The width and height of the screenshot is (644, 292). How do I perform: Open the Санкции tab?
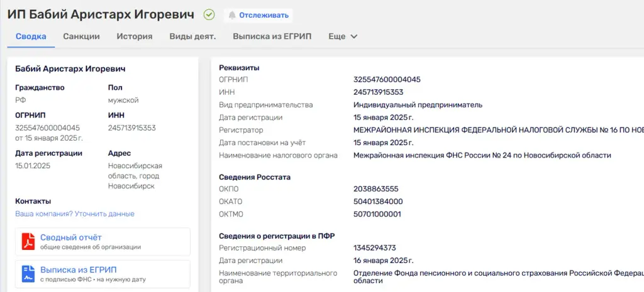coord(81,36)
